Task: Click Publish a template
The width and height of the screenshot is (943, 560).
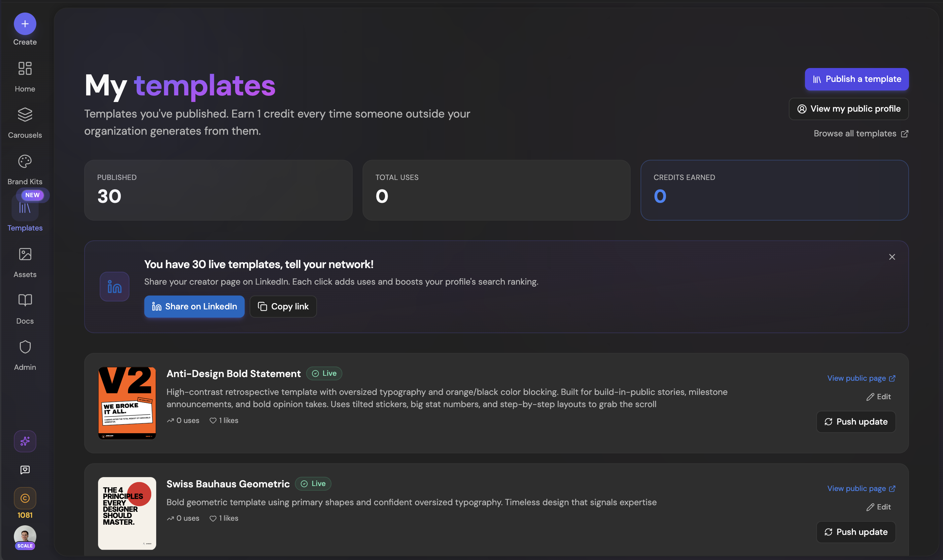Action: [856, 79]
